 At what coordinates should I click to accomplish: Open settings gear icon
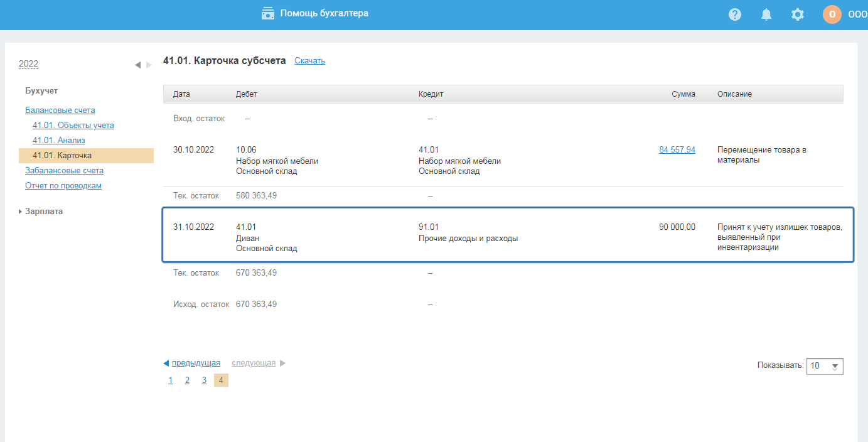point(798,14)
